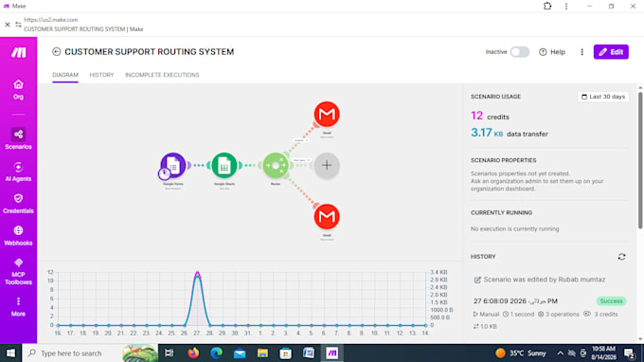Screen dimensions: 644x362
Task: Click the '3.17 KB data transfer' value
Action: coord(510,133)
